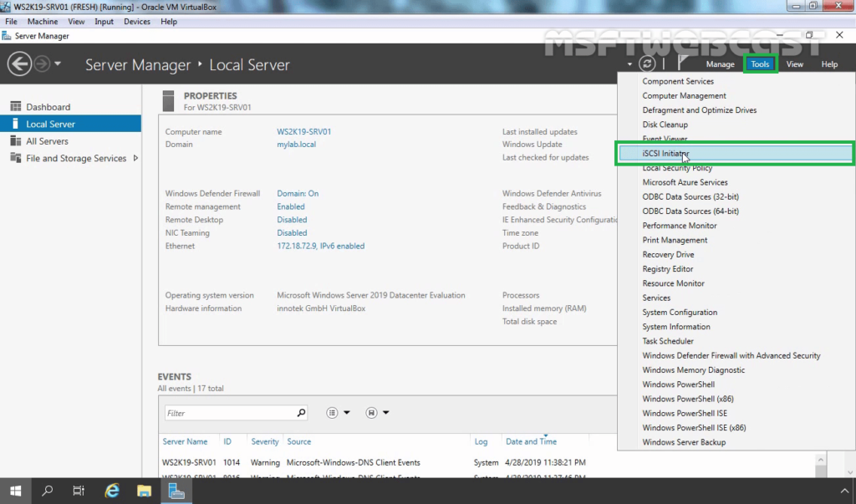This screenshot has width=856, height=504.
Task: Open the notifications flag
Action: 682,63
